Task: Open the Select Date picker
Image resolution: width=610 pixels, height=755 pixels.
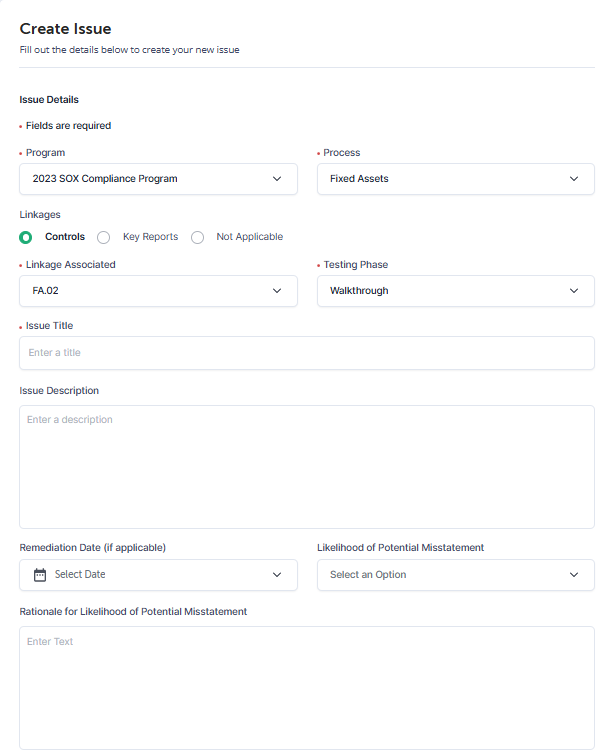Action: pos(158,575)
